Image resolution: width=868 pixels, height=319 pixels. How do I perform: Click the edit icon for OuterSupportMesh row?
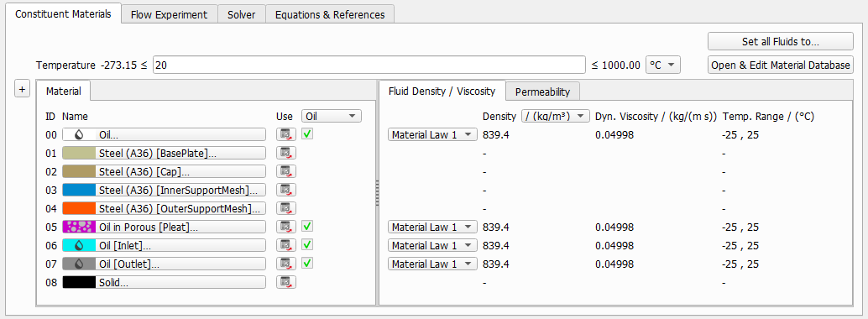[x=286, y=209]
